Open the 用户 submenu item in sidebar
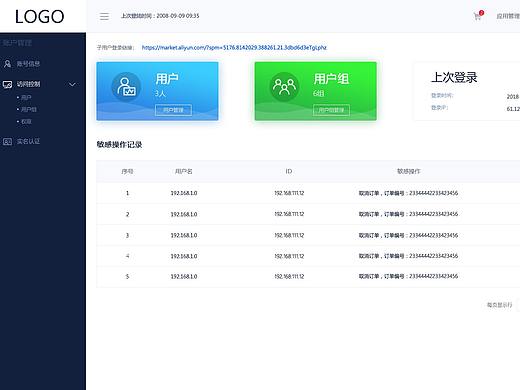The height and width of the screenshot is (390, 520). tap(26, 98)
